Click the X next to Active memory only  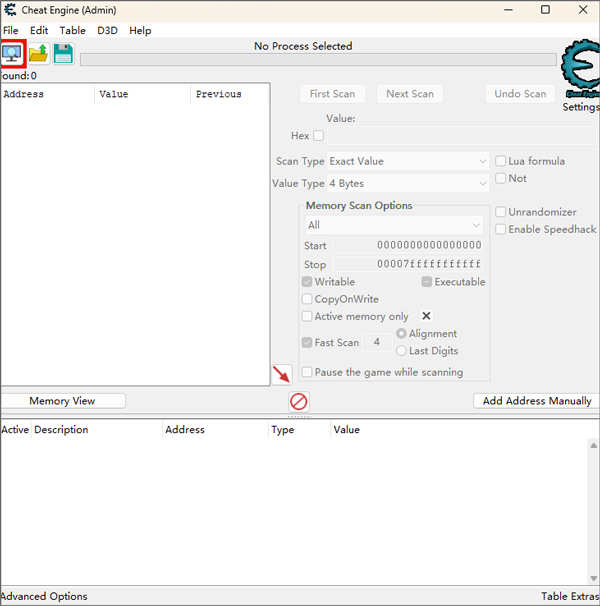point(426,316)
